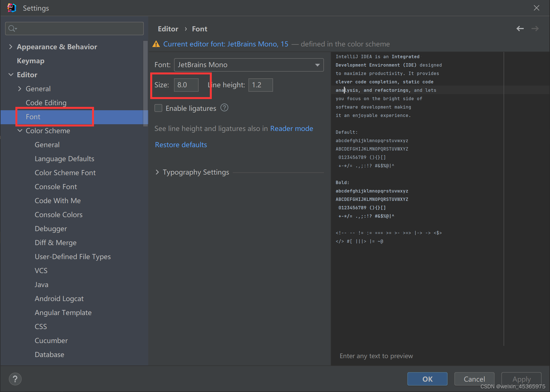Open User-Defined File Types page
The height and width of the screenshot is (392, 550).
click(73, 257)
